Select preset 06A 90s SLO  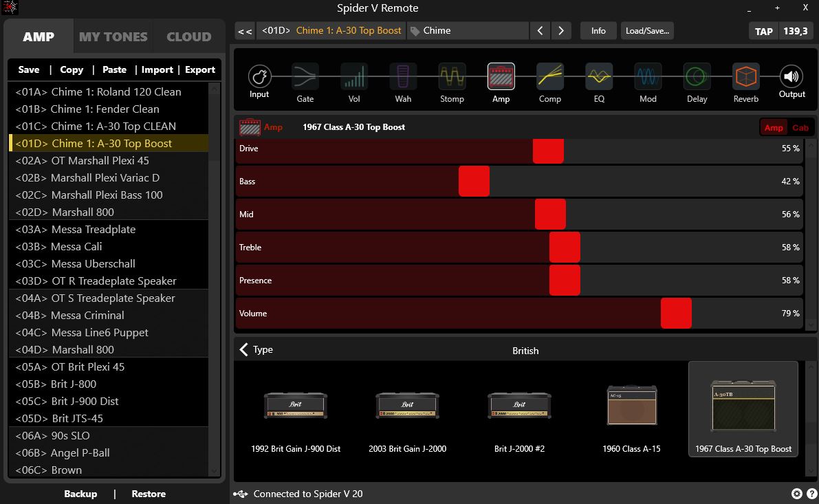(x=109, y=435)
